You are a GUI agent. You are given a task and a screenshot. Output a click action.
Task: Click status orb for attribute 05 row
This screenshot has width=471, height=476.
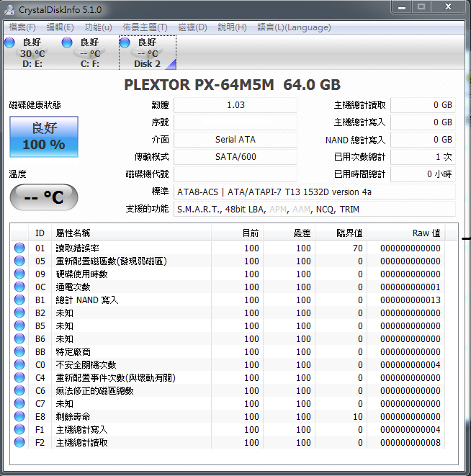coord(19,261)
